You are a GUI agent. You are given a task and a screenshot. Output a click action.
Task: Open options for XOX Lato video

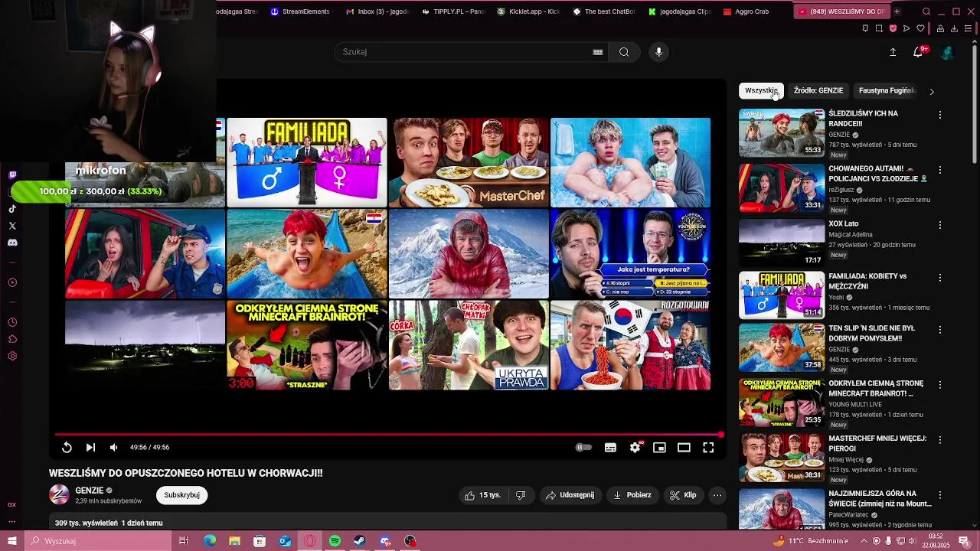coord(940,225)
